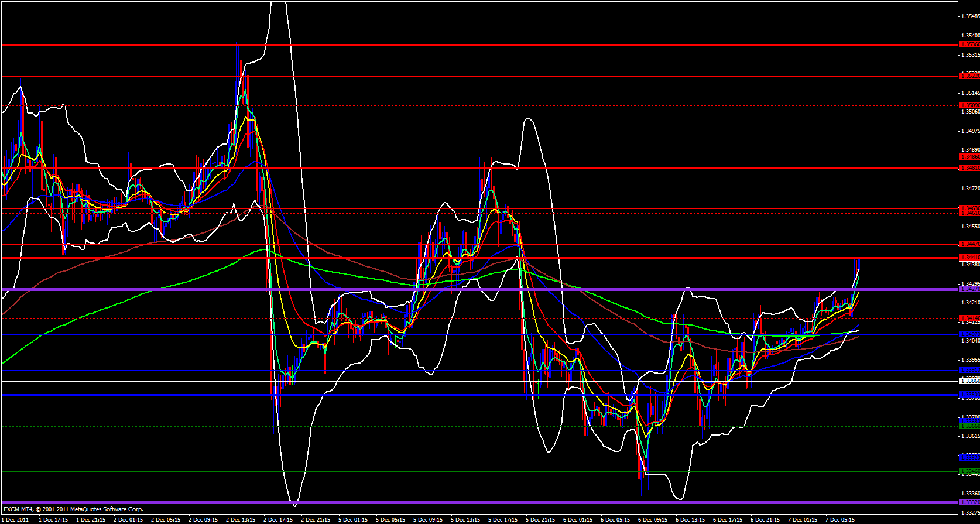Select the 1.35220 red level label
The image size is (980, 524).
[969, 76]
